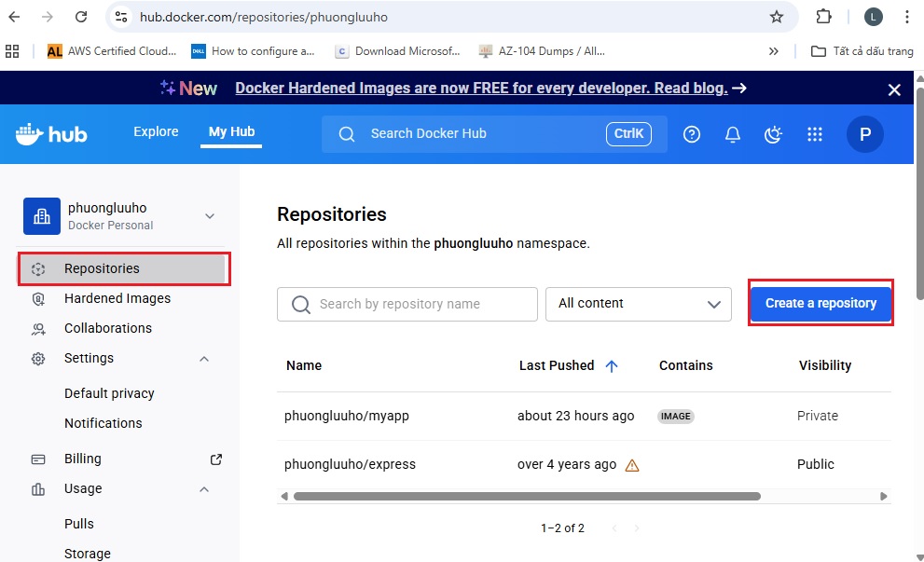
Task: Open the All content filter dropdown
Action: [638, 304]
